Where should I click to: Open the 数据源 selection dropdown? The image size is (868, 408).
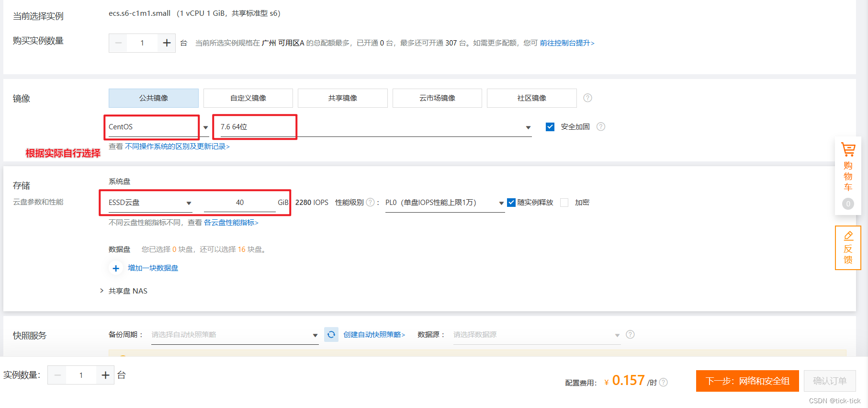(537, 335)
